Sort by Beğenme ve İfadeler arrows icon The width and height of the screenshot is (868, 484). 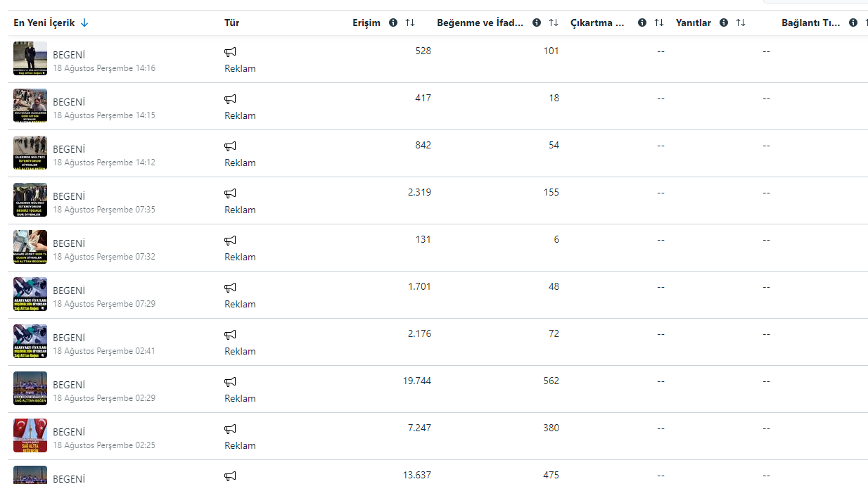554,23
